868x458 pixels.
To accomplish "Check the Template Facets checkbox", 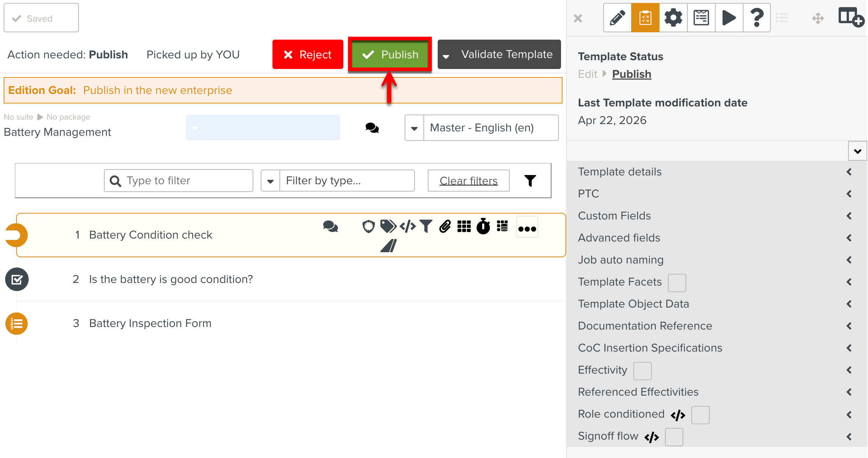I will click(x=677, y=283).
